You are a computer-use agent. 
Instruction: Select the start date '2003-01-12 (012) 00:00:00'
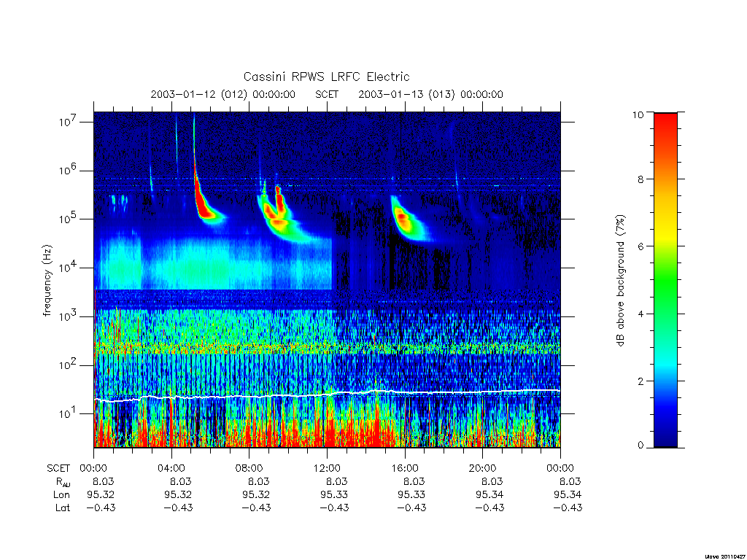(x=223, y=94)
